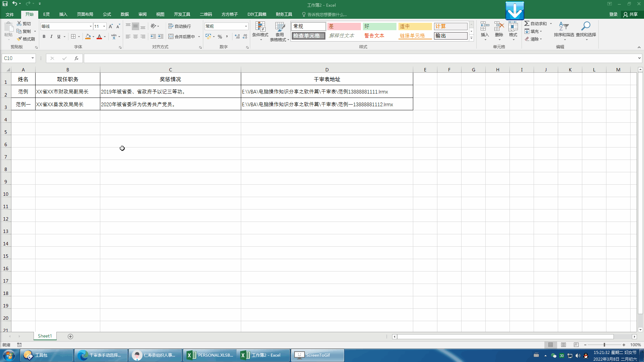Click the insert function fx icon
The height and width of the screenshot is (362, 644).
pos(76,58)
